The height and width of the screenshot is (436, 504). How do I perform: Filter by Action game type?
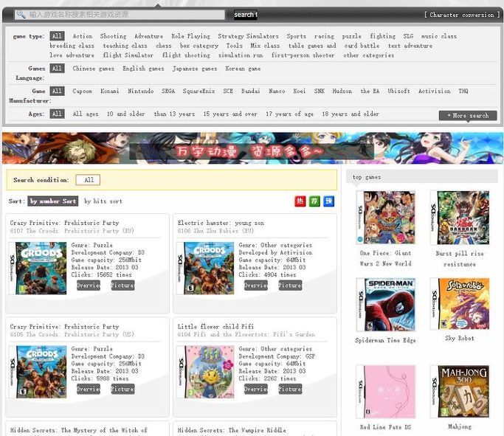83,36
